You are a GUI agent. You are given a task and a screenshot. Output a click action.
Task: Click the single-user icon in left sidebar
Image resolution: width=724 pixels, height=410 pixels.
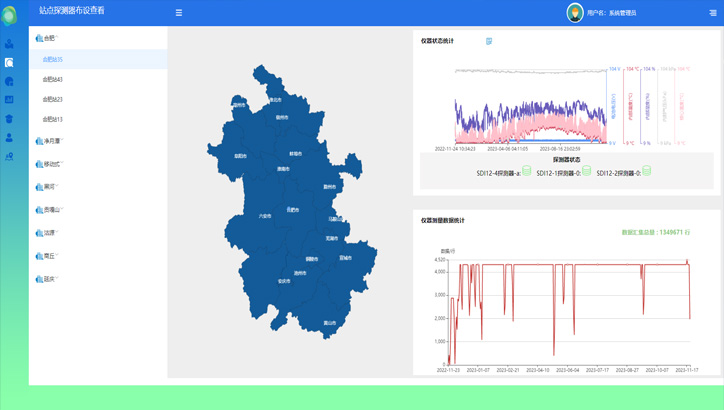[10, 138]
